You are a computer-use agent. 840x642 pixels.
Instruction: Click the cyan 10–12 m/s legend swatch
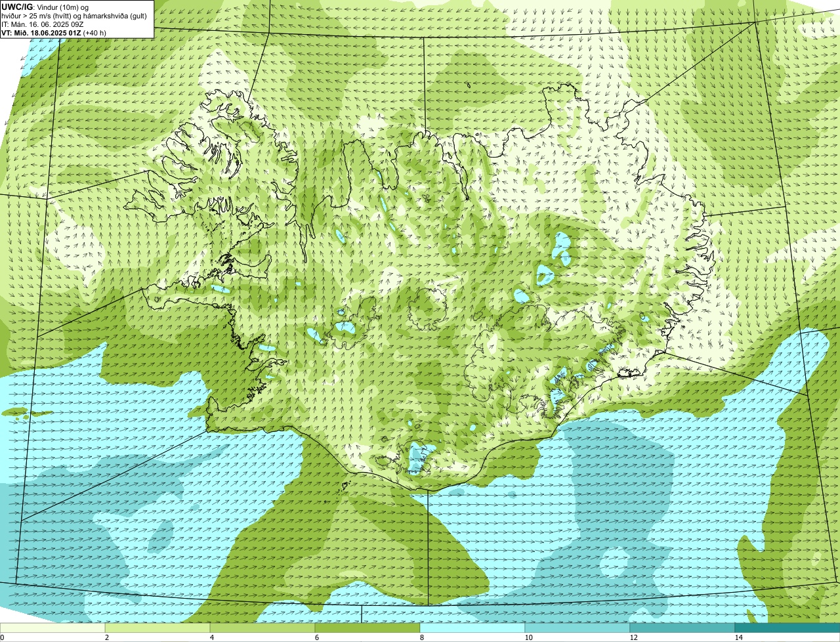tap(577, 628)
